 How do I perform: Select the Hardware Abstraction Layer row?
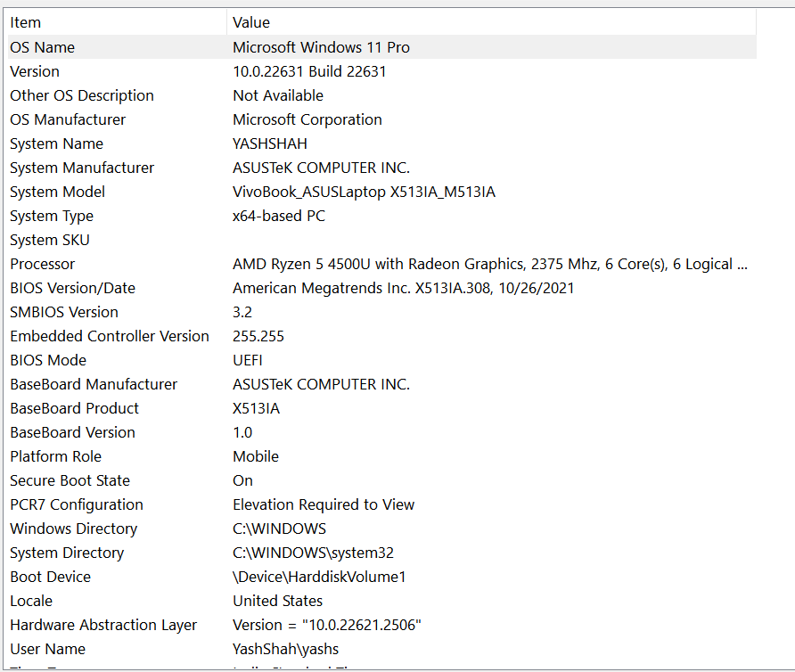[103, 625]
